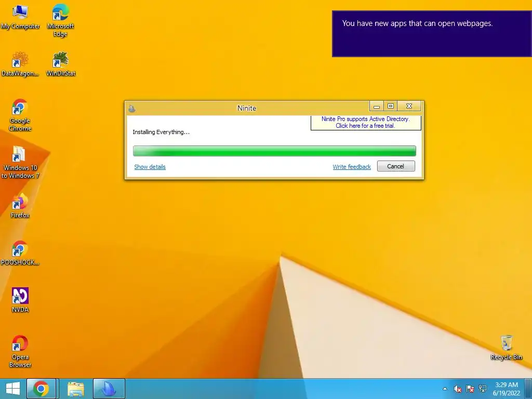
Task: Click the Ninite installer taskbar icon
Action: [x=109, y=389]
